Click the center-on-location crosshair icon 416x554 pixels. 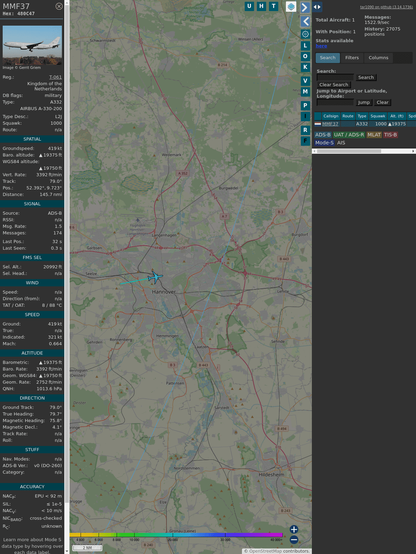coord(305,34)
